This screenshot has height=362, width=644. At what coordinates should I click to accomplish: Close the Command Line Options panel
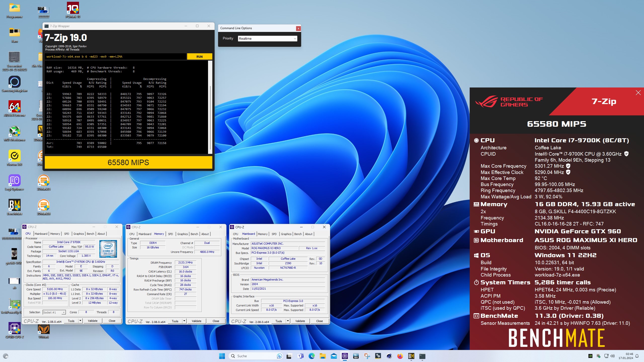pos(298,28)
